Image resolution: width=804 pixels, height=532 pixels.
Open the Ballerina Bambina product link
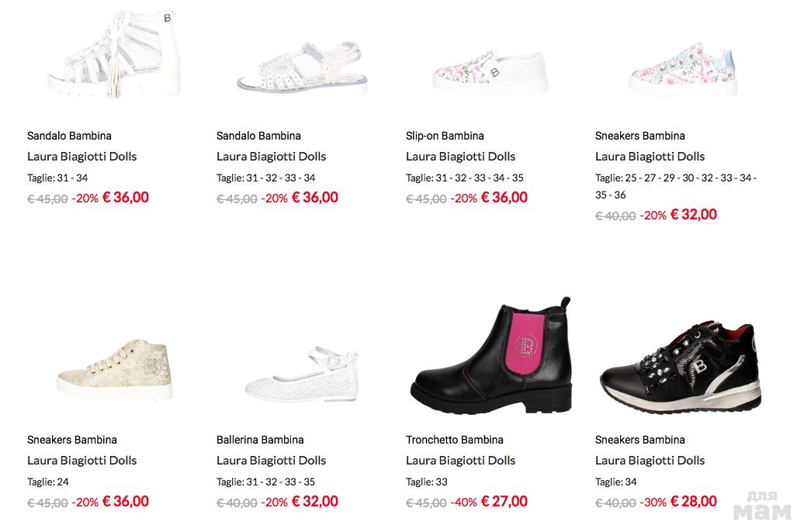tap(260, 440)
